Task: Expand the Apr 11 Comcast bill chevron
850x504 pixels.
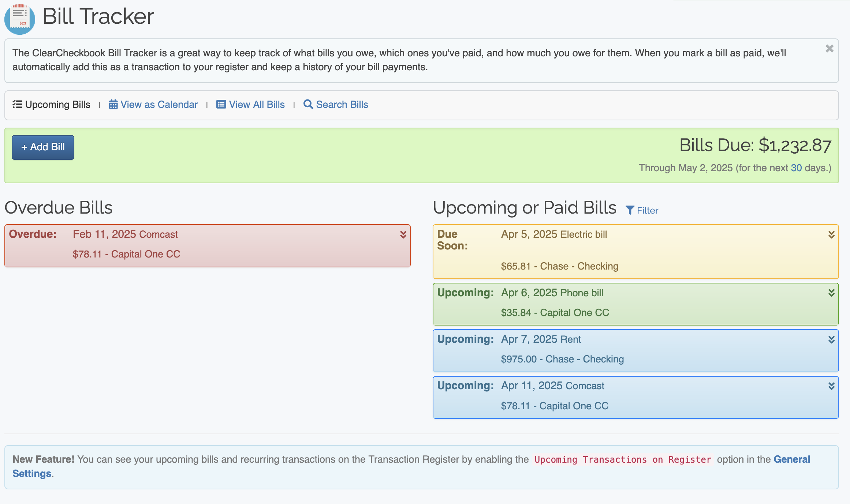Action: pos(831,386)
